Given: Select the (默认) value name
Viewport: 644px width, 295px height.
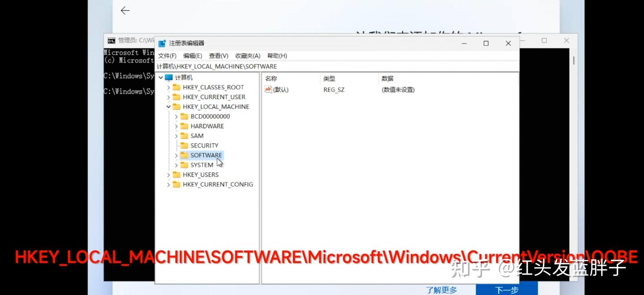Looking at the screenshot, I should [281, 90].
